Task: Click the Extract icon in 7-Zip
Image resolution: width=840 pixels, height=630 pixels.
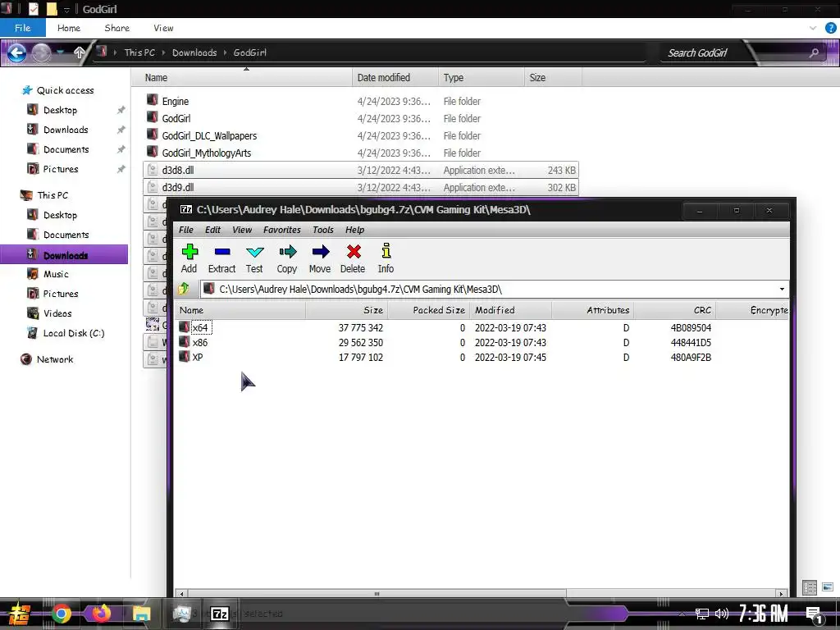Action: pyautogui.click(x=221, y=258)
